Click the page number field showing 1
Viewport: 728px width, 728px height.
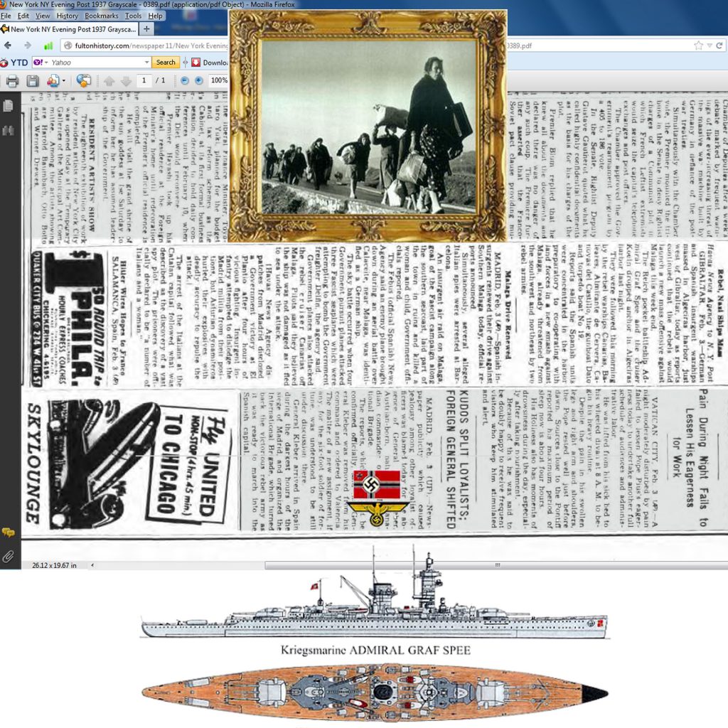click(144, 81)
